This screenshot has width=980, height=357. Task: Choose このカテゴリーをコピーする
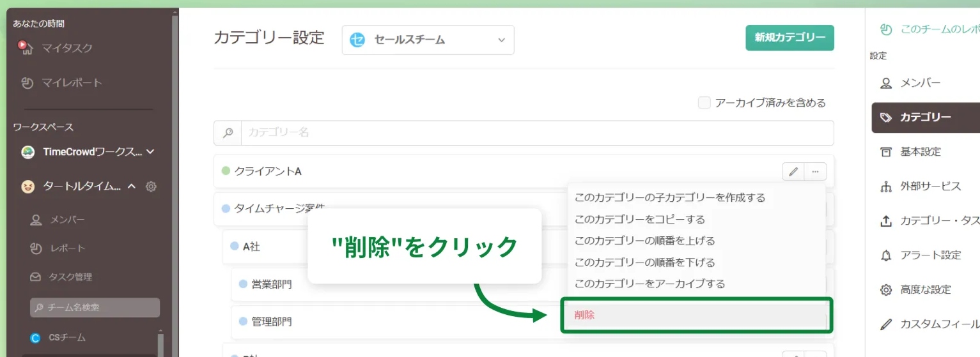[x=640, y=219]
